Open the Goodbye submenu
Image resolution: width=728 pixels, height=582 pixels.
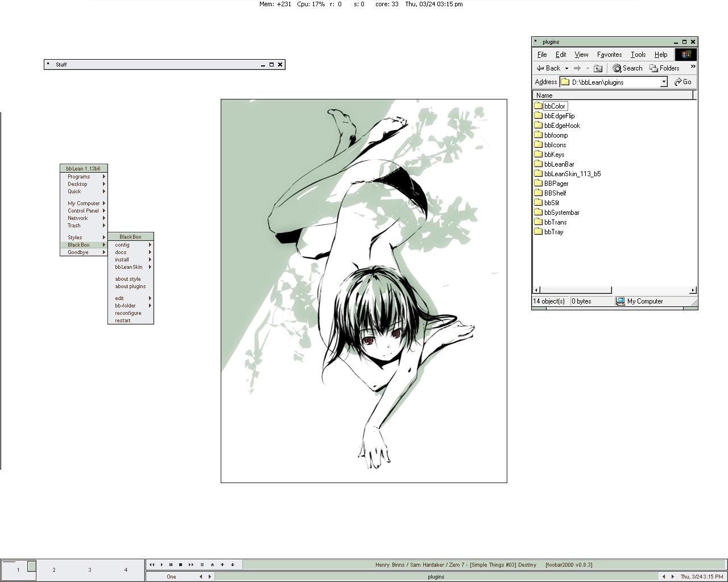tap(84, 252)
